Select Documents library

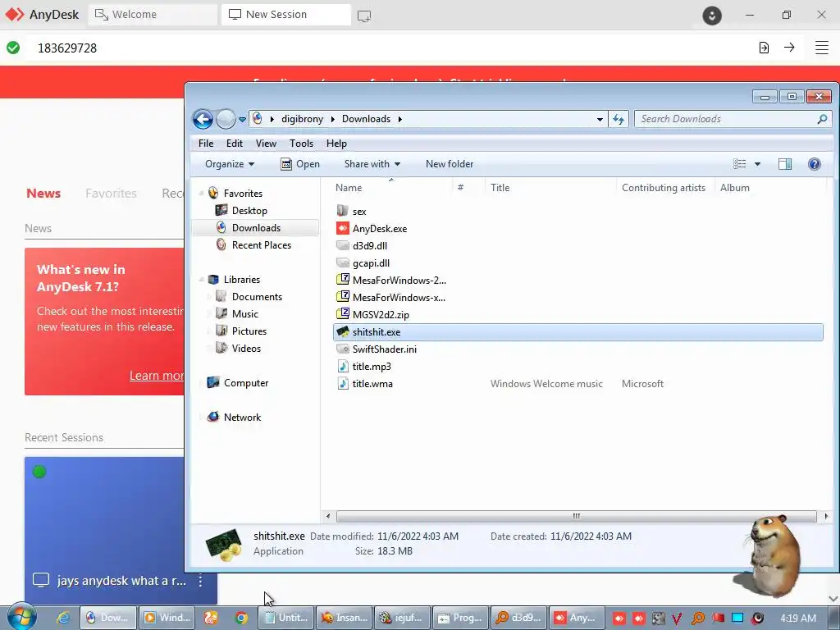point(257,297)
